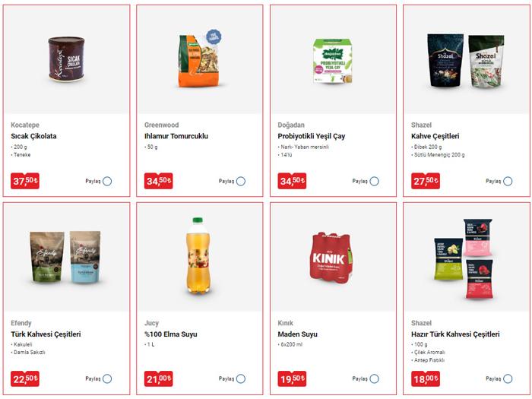Toggle Paylaş circle for Kocatepe Sıcak Çikolata
Image resolution: width=532 pixels, height=399 pixels.
click(x=107, y=181)
